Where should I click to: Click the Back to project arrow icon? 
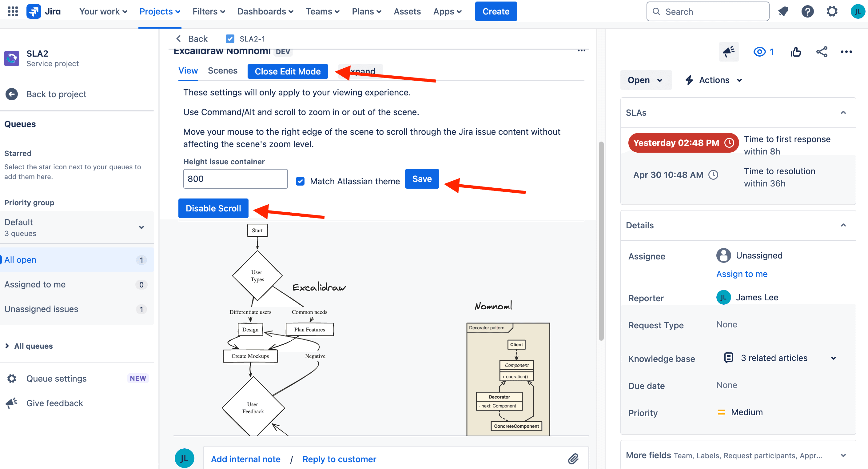tap(12, 94)
